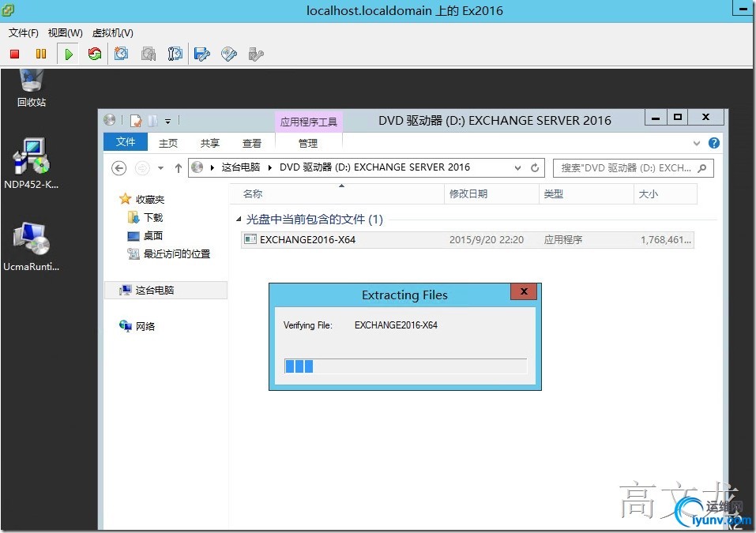Collapse the 光盘中当前包含的文件 group
The height and width of the screenshot is (533, 756).
coord(239,220)
